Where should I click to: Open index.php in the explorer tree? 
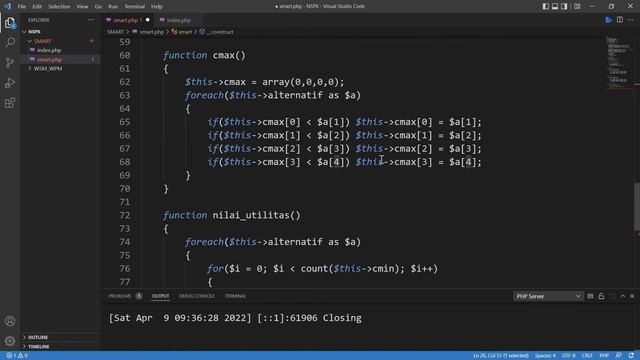point(49,50)
